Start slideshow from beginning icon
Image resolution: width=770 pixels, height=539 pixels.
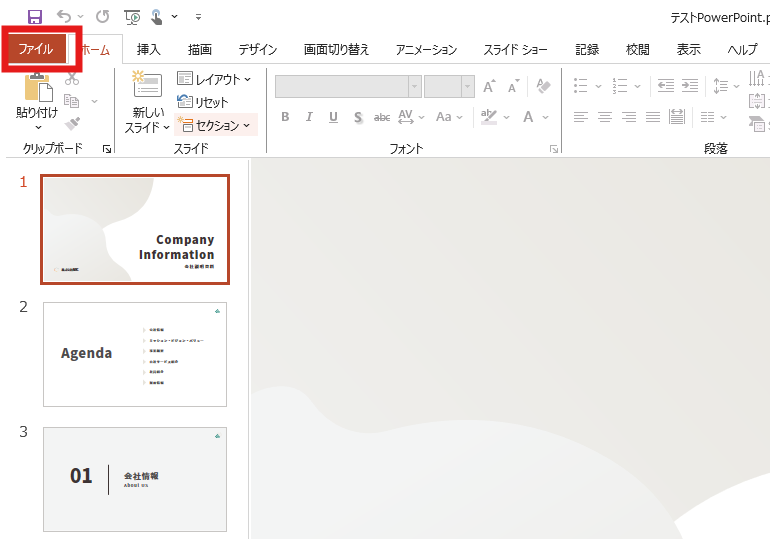pyautogui.click(x=132, y=17)
